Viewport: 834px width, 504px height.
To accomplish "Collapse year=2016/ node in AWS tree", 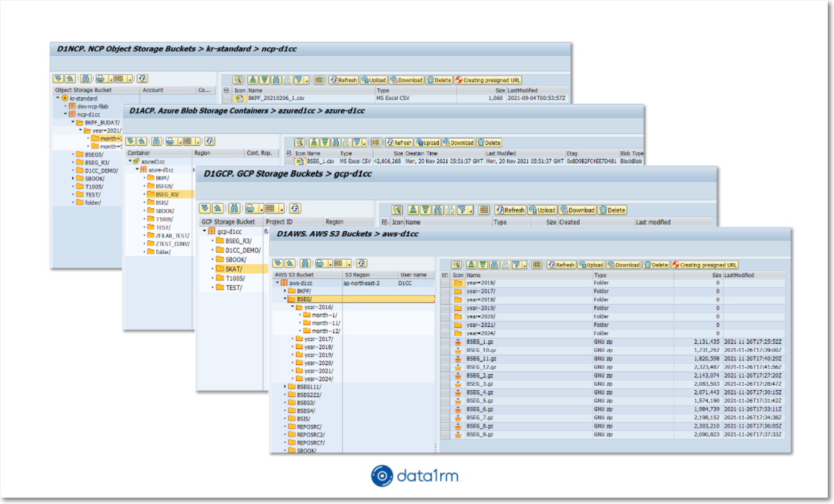I will click(293, 307).
